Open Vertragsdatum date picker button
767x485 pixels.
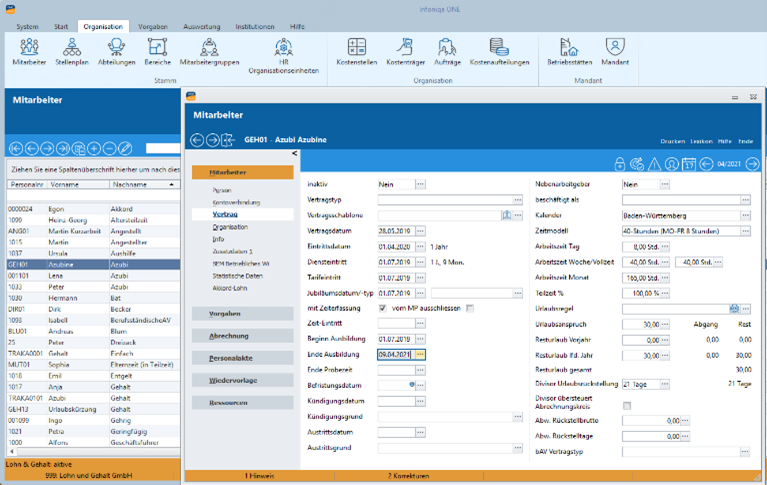tap(420, 231)
